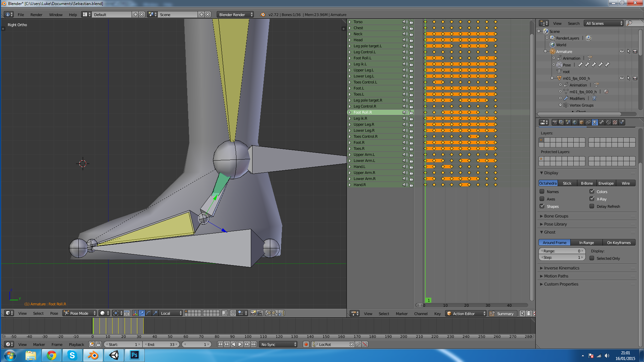Image resolution: width=644 pixels, height=362 pixels.
Task: Hide the Armature object in the outliner
Action: [622, 51]
